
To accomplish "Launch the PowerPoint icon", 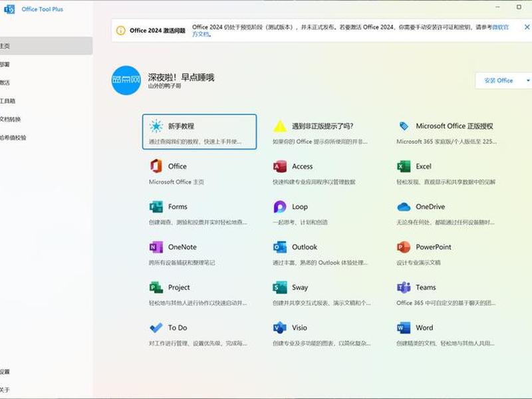I will [404, 247].
